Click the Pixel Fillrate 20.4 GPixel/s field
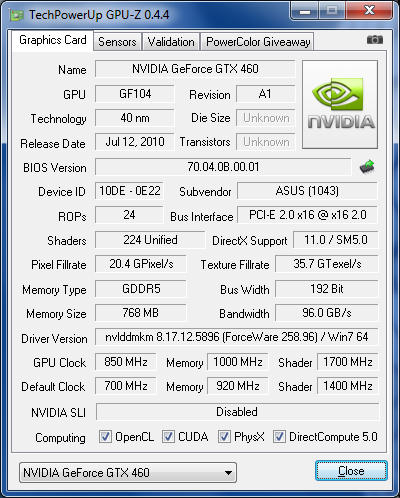The image size is (400, 498). coord(141,264)
